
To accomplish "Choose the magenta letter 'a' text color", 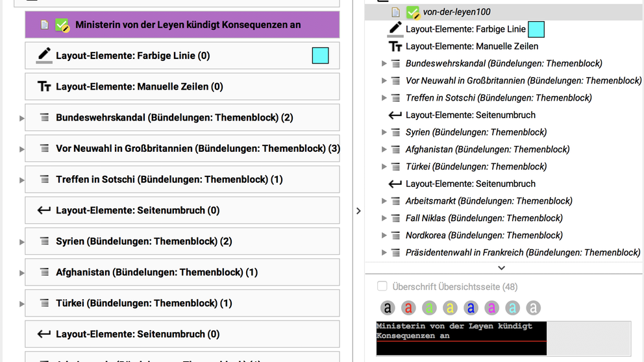I will pos(491,308).
